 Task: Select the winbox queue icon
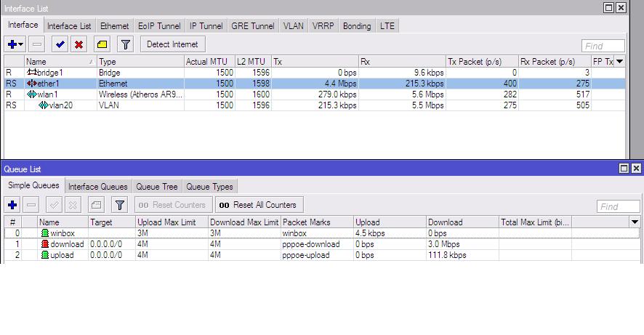point(45,233)
